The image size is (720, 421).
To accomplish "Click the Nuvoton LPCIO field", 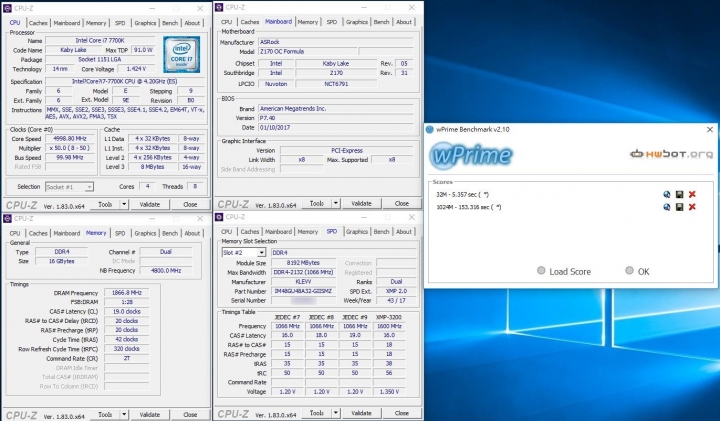I will pos(276,84).
